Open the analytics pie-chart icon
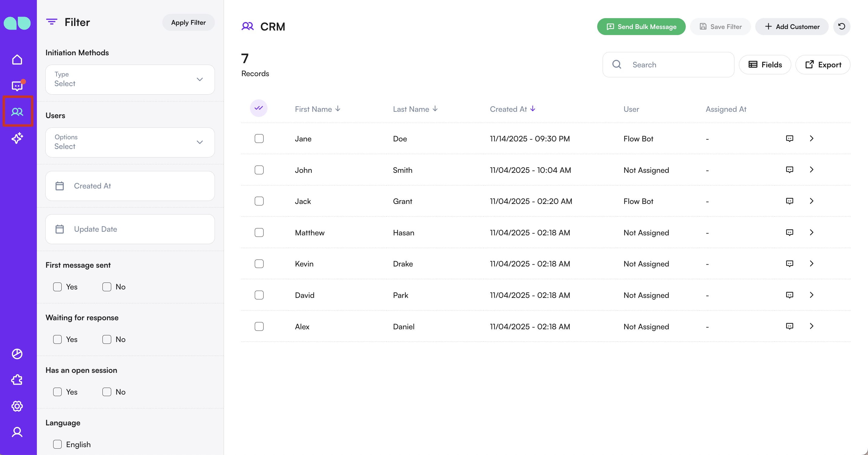 [x=17, y=353]
